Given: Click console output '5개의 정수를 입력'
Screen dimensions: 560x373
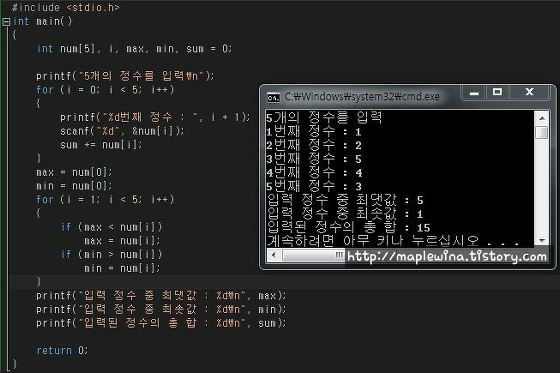Looking at the screenshot, I should (x=324, y=117).
